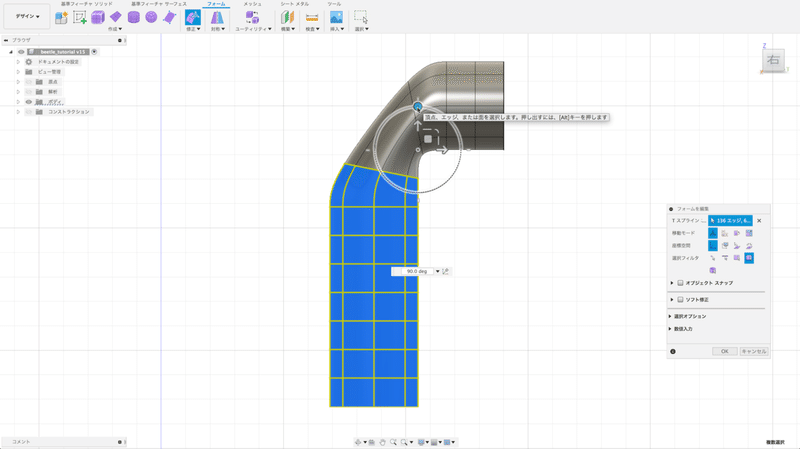Switch to the 基準フィーチャ サーフェス tab

click(x=159, y=4)
